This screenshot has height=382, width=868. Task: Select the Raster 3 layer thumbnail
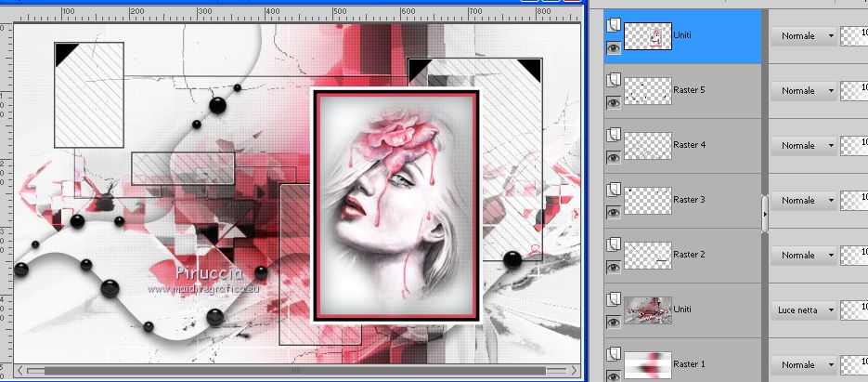tap(648, 201)
